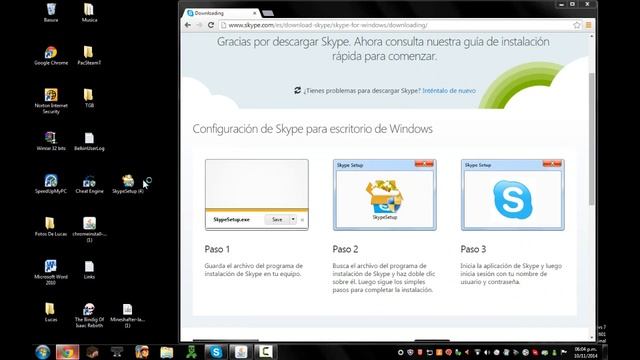The height and width of the screenshot is (360, 640).
Task: Open the Recycle Bin desktop icon
Action: pos(51,13)
